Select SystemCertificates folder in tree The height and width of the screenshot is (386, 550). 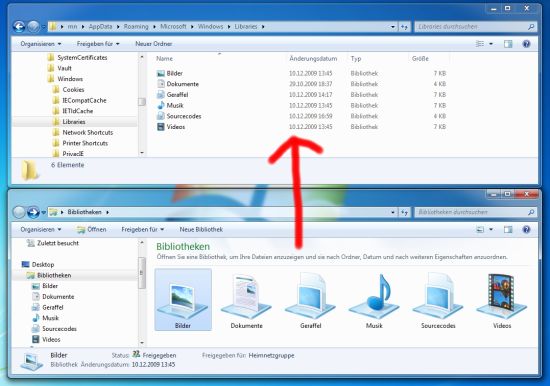77,58
